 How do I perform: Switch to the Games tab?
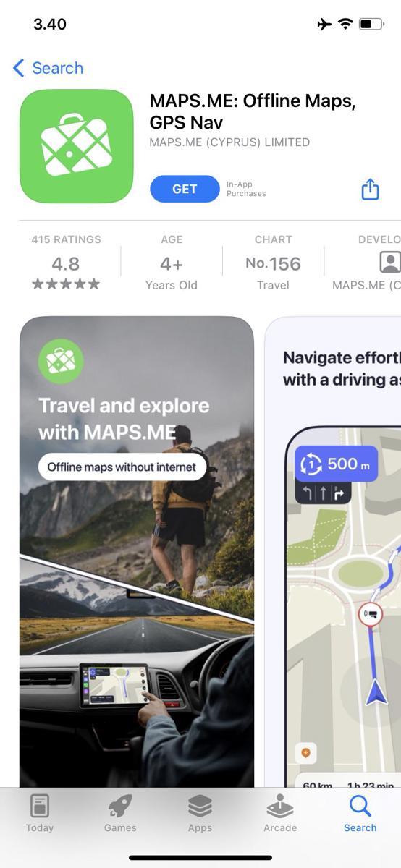pos(120,813)
